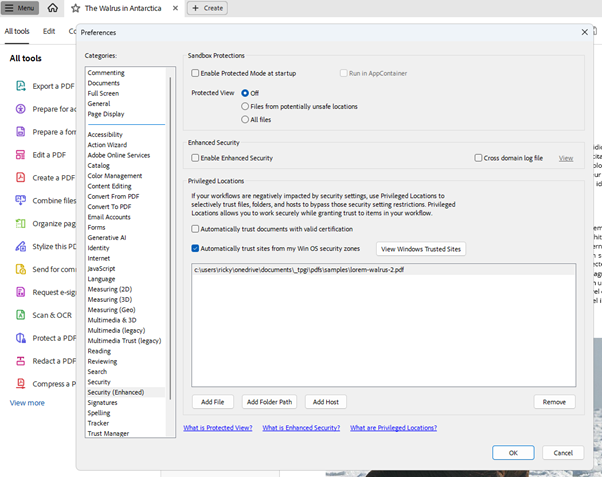The height and width of the screenshot is (477, 602).
Task: Check Automatically trust documents with valid certification
Action: tap(195, 229)
